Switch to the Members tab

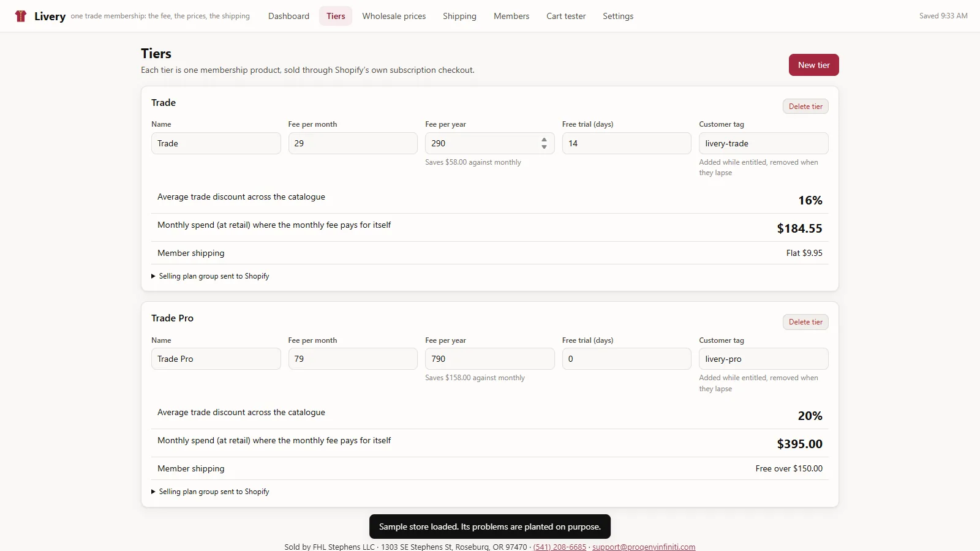tap(511, 16)
